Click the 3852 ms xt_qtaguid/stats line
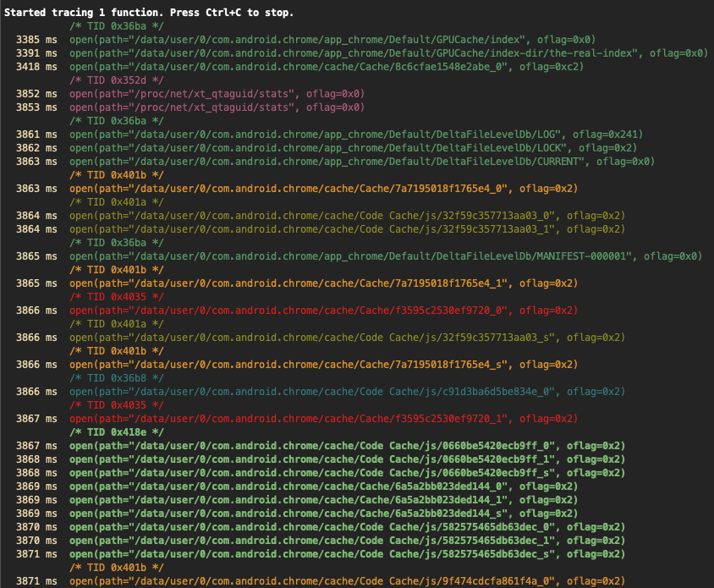Screen dimensions: 714x588 [217, 94]
